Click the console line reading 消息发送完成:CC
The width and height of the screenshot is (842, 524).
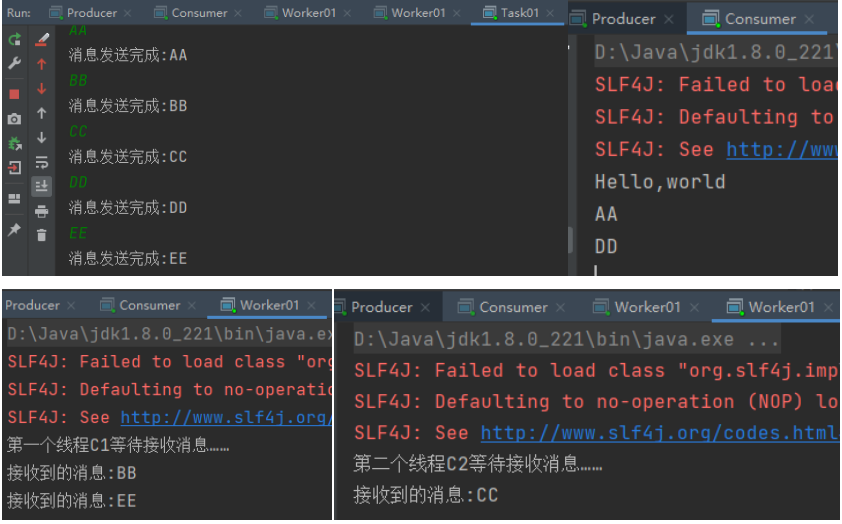click(x=127, y=157)
